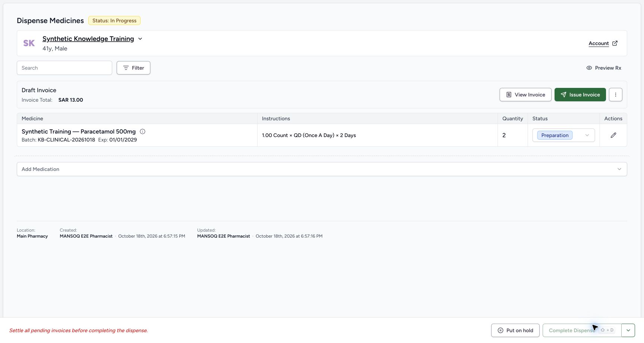Click the Dispense Medicines page title
Image resolution: width=644 pixels, height=343 pixels.
coord(50,20)
